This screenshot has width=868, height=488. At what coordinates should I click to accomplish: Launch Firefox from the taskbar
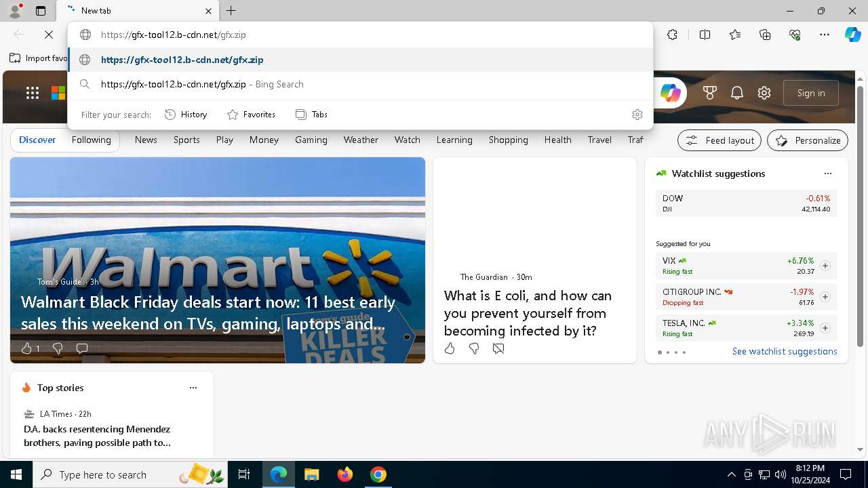(x=345, y=474)
